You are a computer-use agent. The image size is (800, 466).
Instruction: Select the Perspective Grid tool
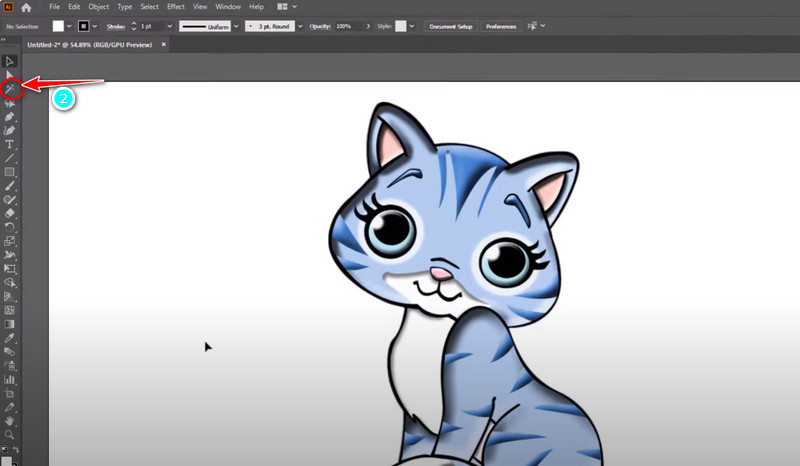point(9,296)
